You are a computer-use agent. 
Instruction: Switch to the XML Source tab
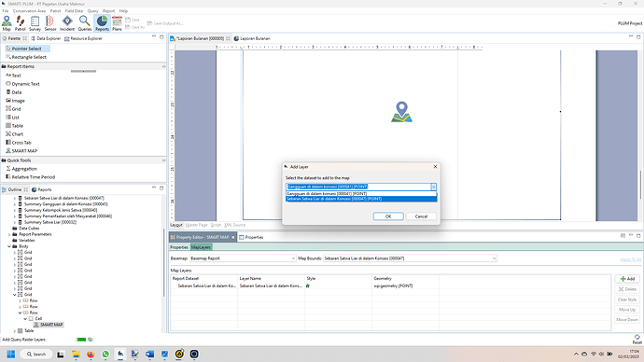[234, 225]
